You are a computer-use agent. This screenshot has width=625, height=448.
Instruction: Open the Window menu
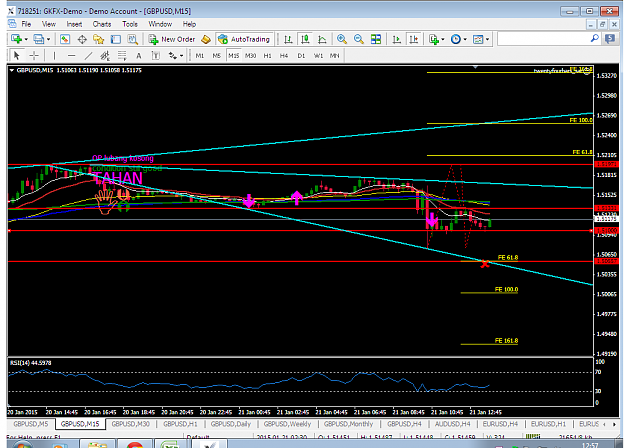(160, 24)
